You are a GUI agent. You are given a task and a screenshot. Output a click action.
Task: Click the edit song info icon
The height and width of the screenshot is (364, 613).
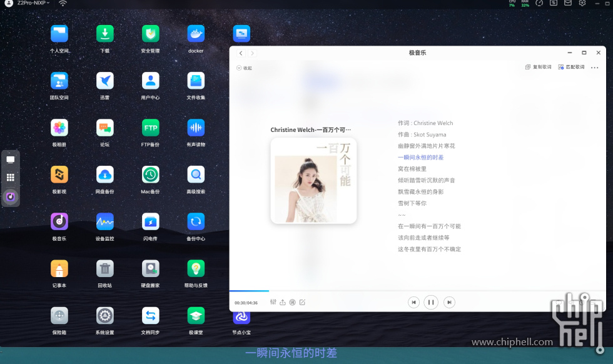tap(302, 302)
